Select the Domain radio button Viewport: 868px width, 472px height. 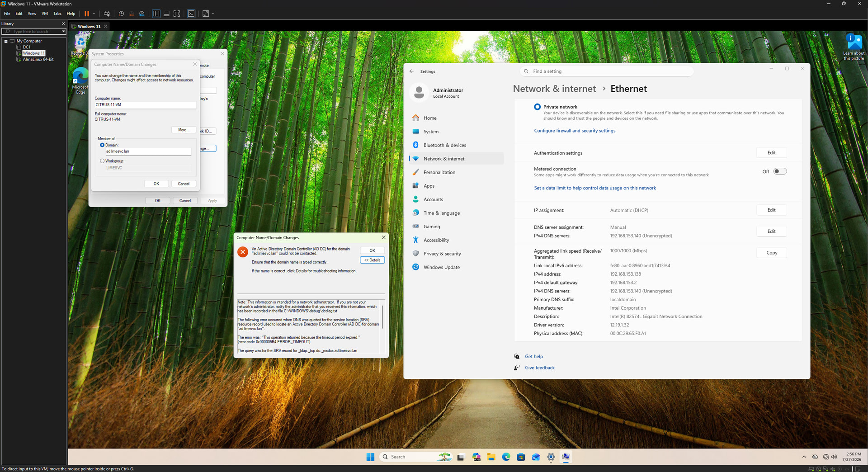click(102, 145)
